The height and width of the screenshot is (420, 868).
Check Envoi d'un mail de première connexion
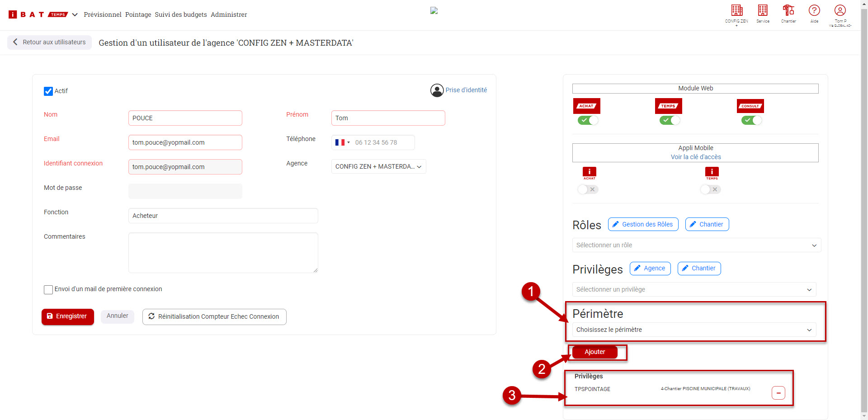tap(48, 289)
